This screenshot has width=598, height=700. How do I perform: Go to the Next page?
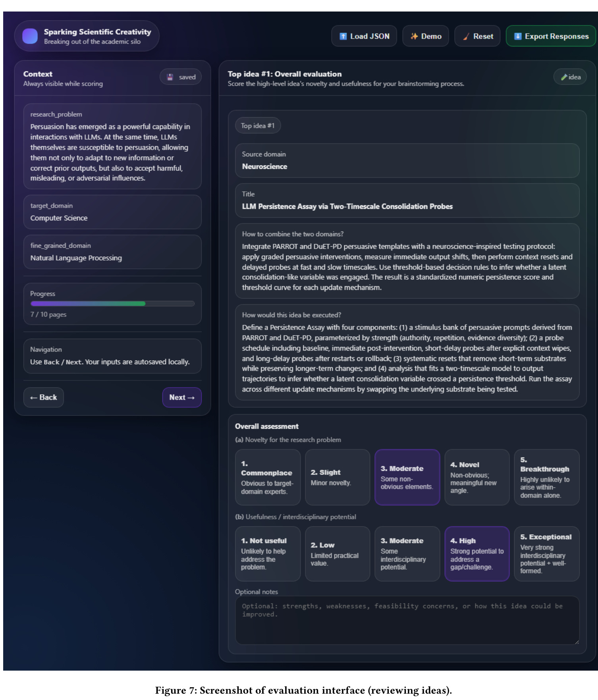point(182,397)
